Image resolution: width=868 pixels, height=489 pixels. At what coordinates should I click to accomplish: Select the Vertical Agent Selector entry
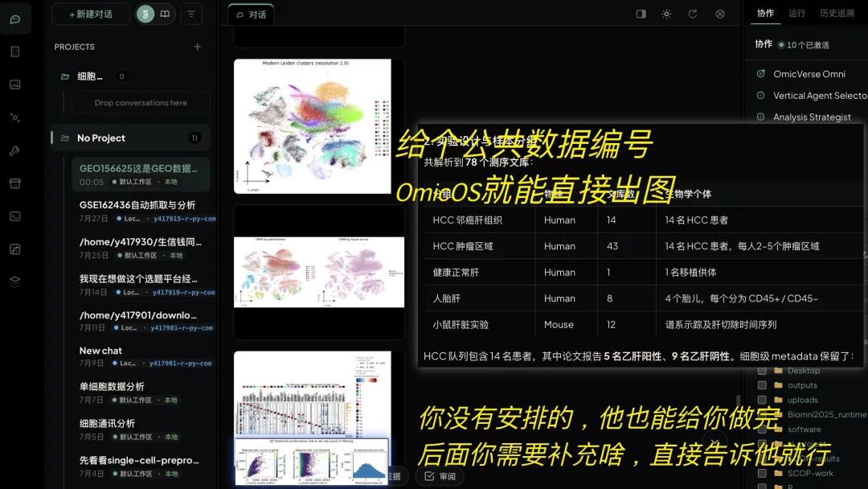pos(820,96)
